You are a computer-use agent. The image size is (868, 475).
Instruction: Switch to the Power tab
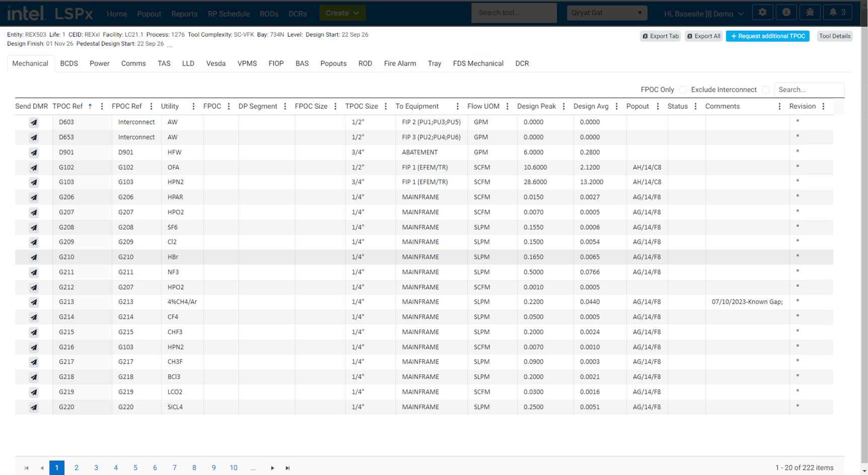[99, 63]
